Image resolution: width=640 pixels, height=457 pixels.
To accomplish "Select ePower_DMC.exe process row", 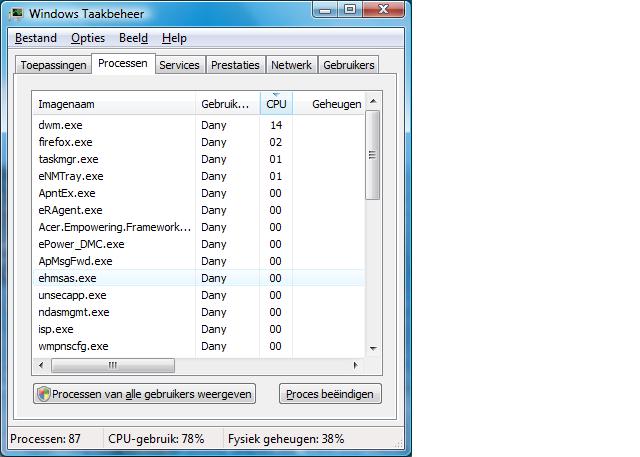I will pos(198,244).
